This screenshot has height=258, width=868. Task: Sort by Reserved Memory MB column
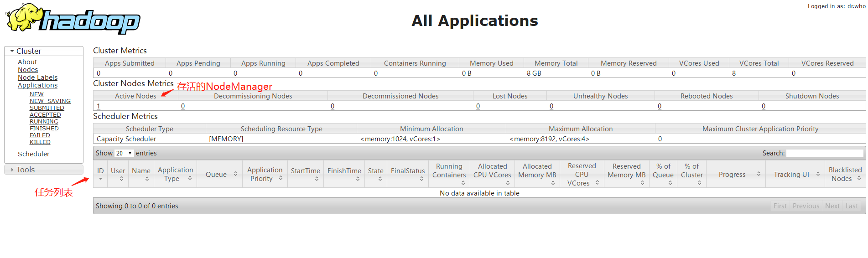coord(626,174)
